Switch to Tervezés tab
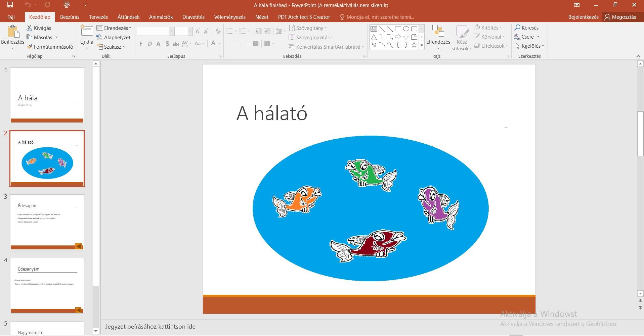Viewport: 644px width, 336px height. point(98,17)
